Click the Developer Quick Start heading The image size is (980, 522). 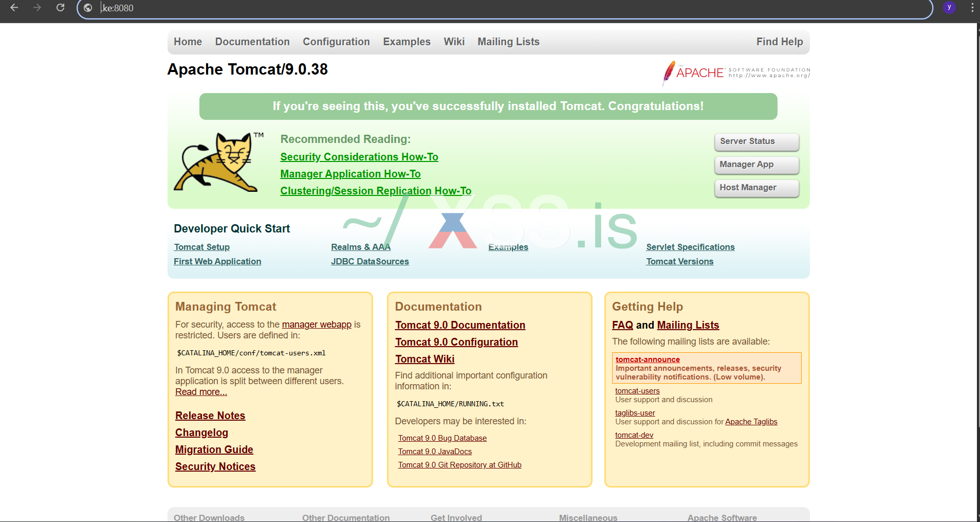pos(232,229)
